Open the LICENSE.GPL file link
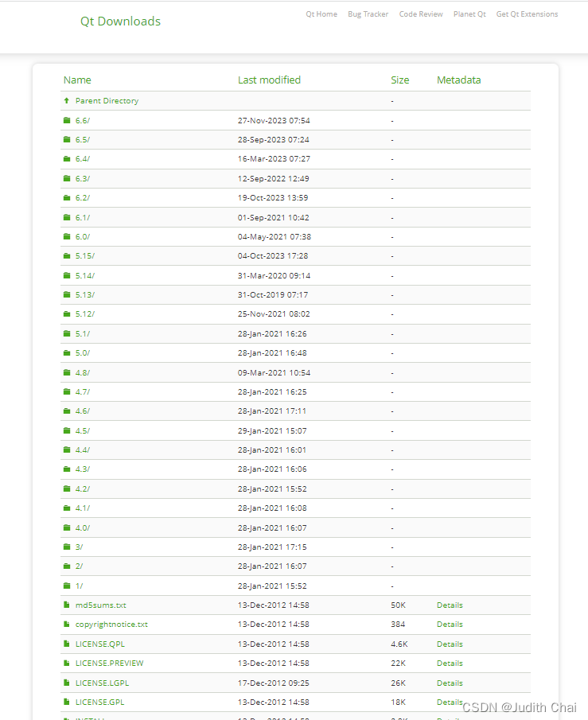Image resolution: width=588 pixels, height=720 pixels. pos(99,702)
